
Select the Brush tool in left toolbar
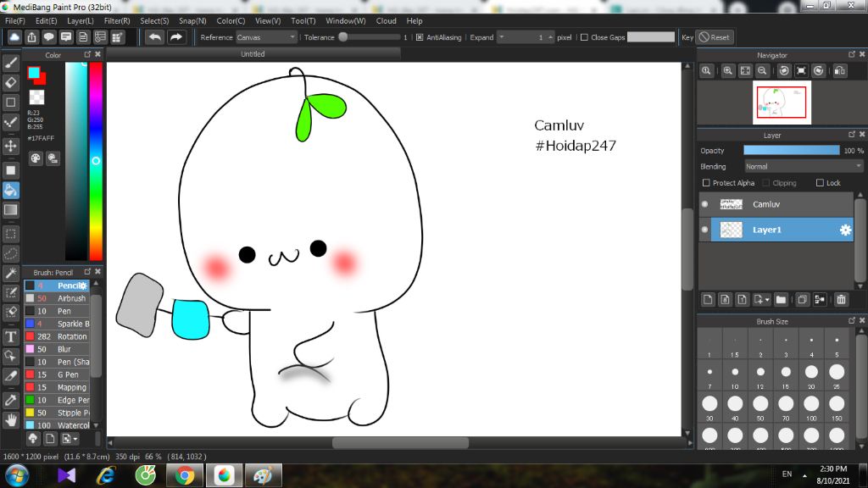10,63
